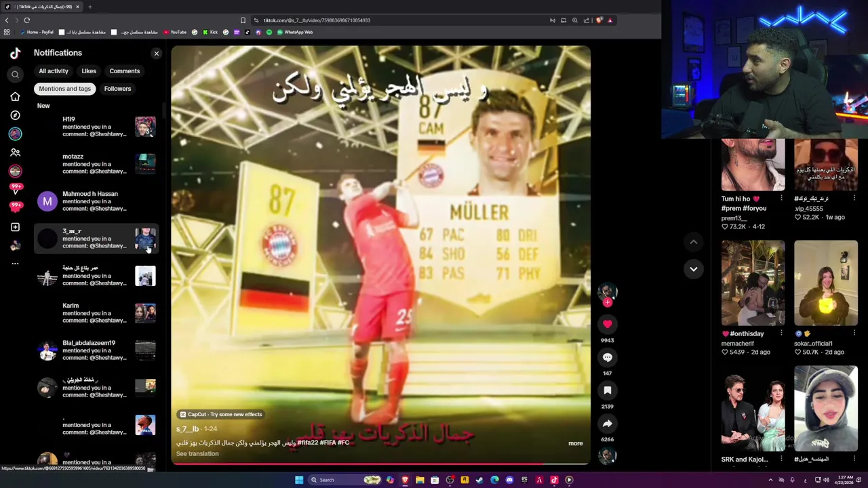Image resolution: width=868 pixels, height=488 pixels.
Task: Expand caption with the more link
Action: point(575,443)
